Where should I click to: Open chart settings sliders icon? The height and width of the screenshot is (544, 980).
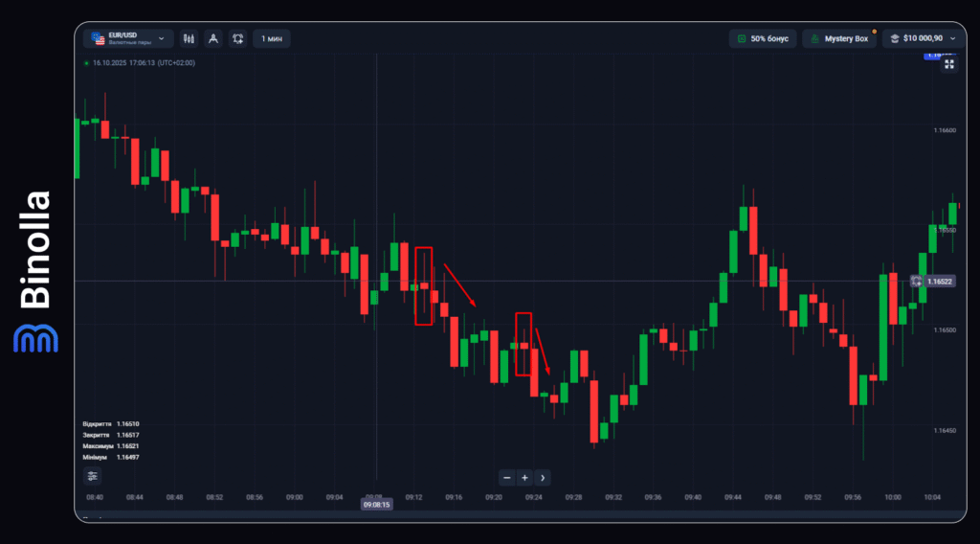(92, 476)
